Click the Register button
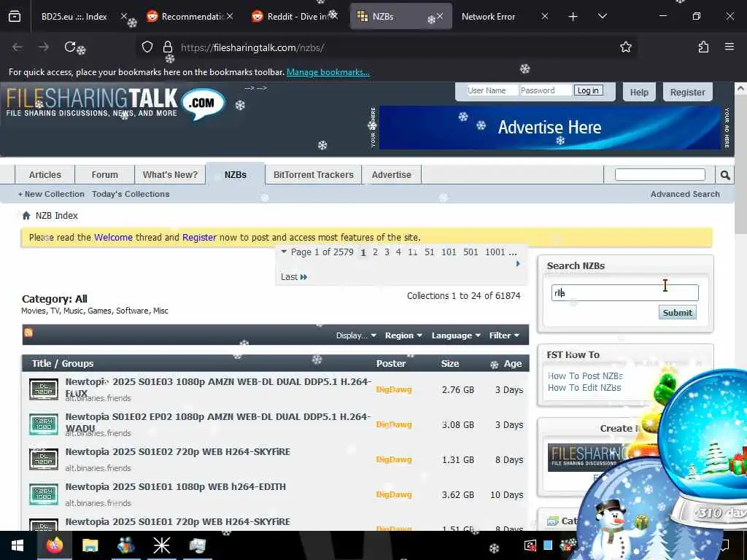 point(687,92)
